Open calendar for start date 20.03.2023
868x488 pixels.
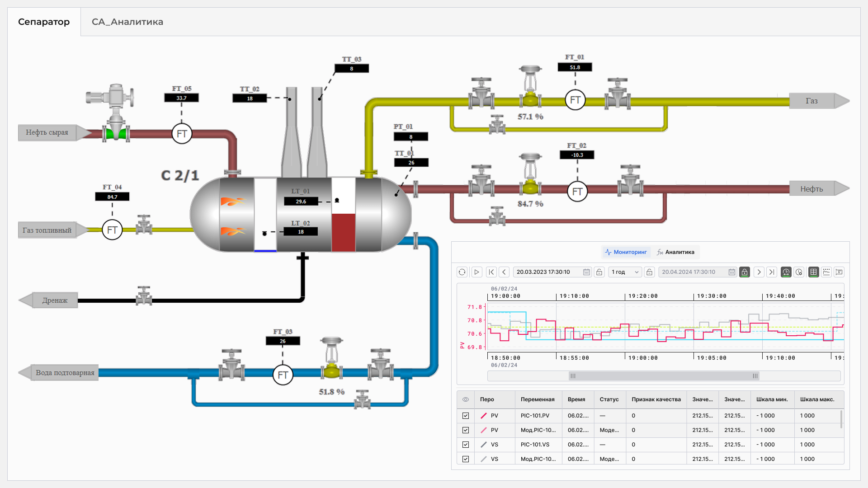586,272
